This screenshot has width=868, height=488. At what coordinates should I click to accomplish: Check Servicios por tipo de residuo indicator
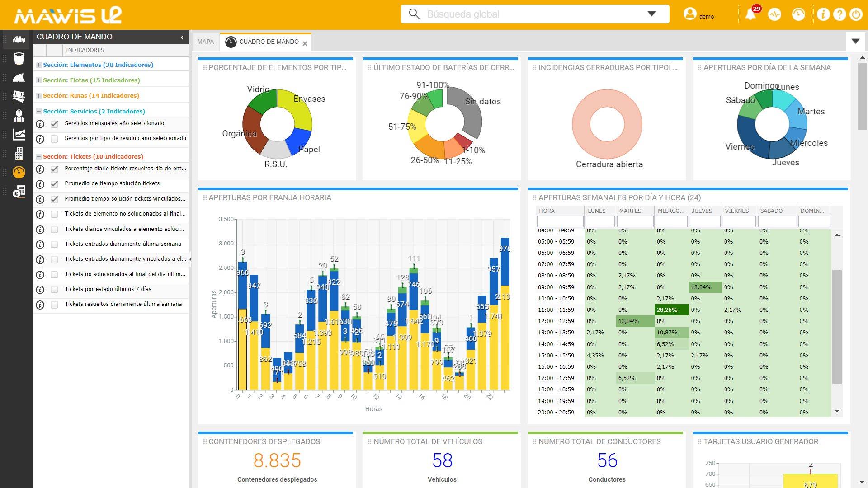54,139
